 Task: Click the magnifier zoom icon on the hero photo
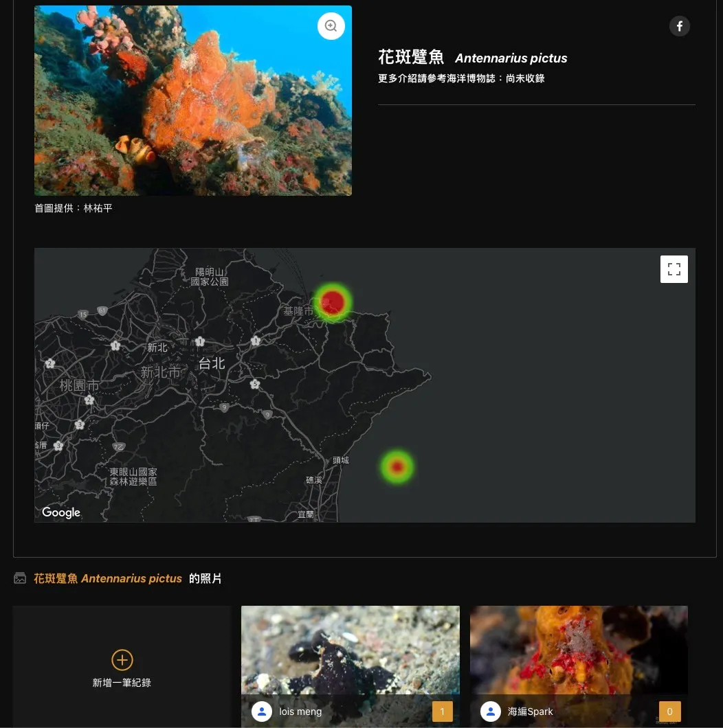[x=331, y=25]
